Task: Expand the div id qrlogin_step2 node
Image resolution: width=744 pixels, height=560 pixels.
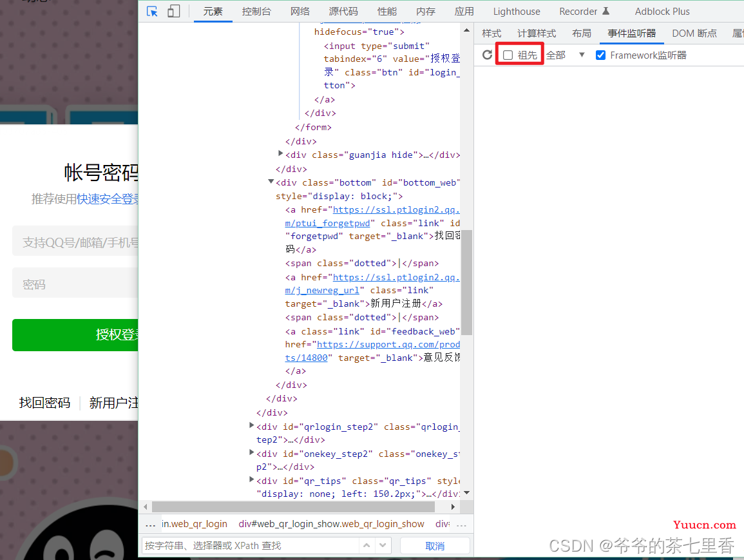Action: (251, 425)
